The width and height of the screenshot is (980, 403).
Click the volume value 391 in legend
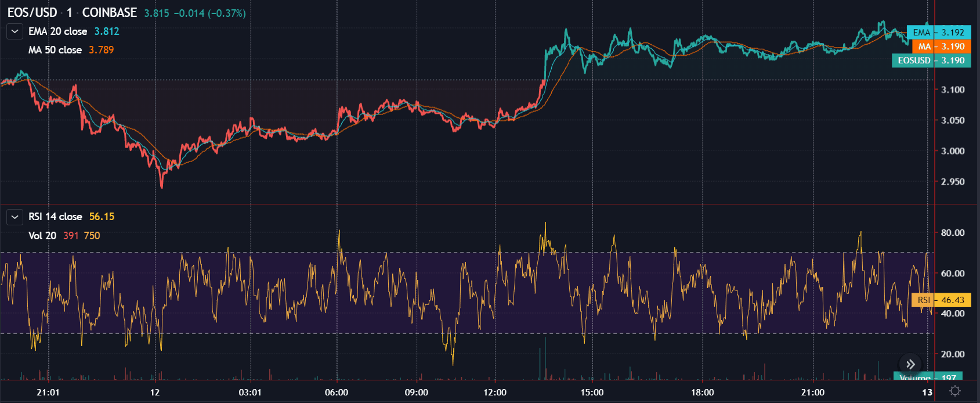point(71,236)
